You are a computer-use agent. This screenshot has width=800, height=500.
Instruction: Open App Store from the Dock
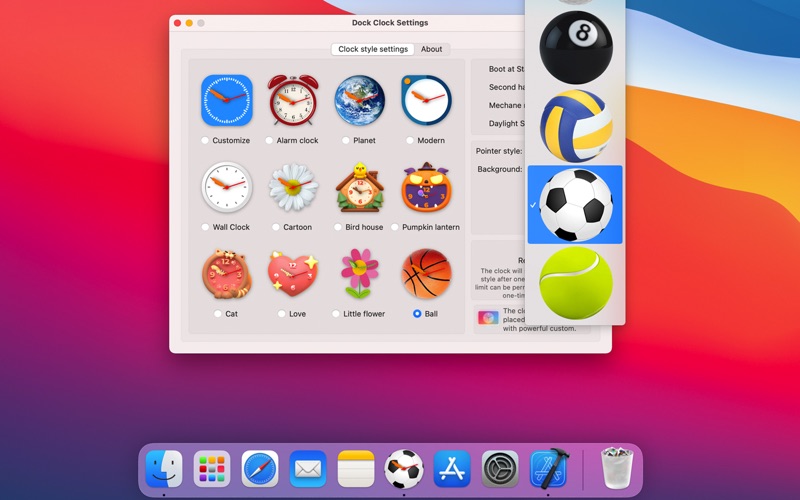(452, 469)
